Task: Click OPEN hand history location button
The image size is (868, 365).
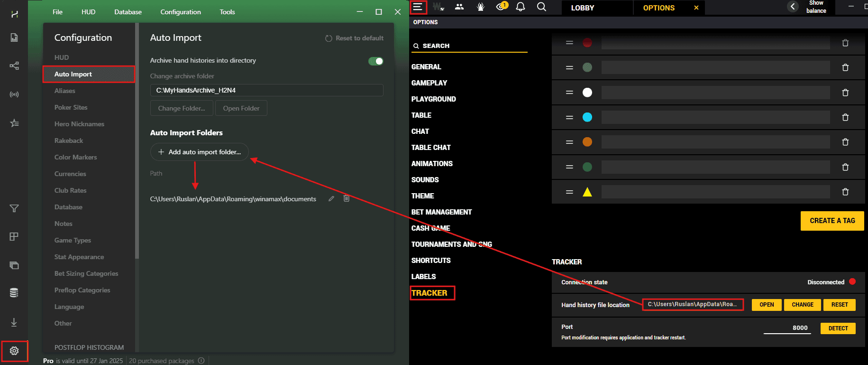Action: (767, 305)
